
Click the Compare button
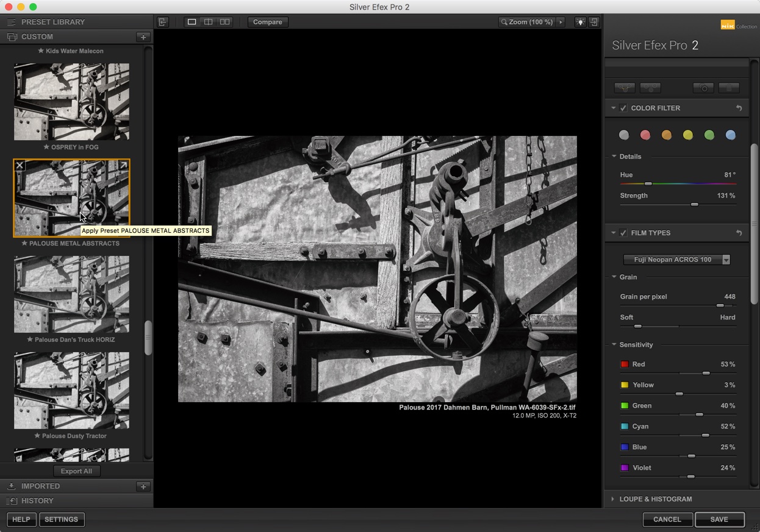tap(268, 22)
